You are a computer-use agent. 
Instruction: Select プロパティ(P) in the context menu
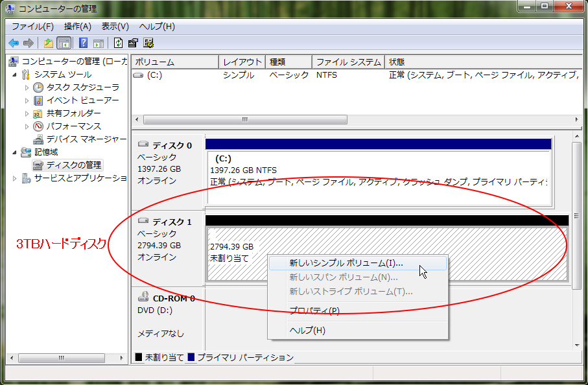click(x=314, y=310)
